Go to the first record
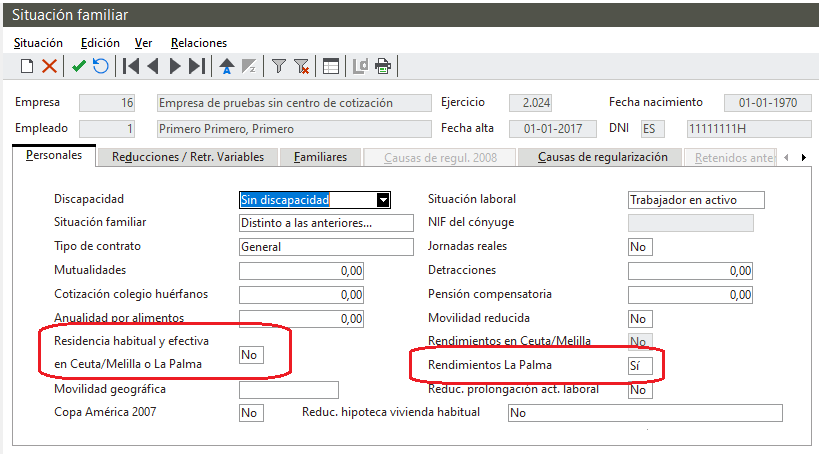The width and height of the screenshot is (819, 454). (130, 67)
